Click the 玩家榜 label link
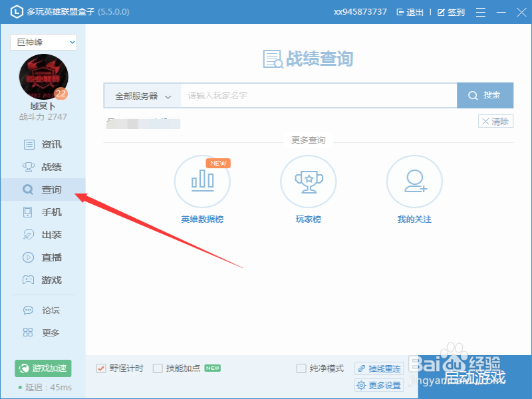The height and width of the screenshot is (399, 532). click(309, 219)
